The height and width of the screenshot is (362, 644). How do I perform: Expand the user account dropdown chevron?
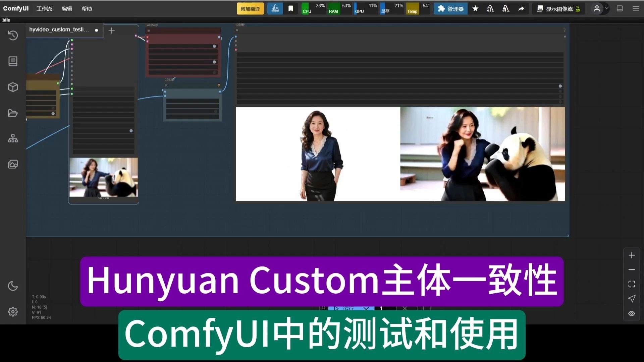(606, 8)
